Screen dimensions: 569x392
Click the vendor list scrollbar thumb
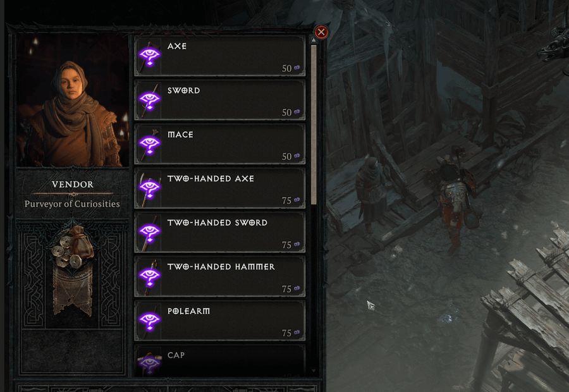(314, 125)
